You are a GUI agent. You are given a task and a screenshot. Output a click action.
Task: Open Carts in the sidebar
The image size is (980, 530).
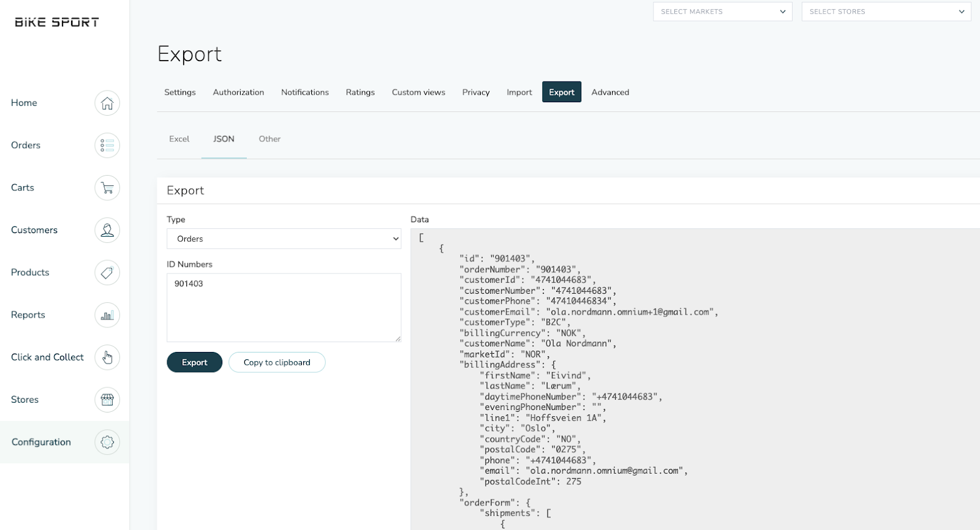coord(23,188)
